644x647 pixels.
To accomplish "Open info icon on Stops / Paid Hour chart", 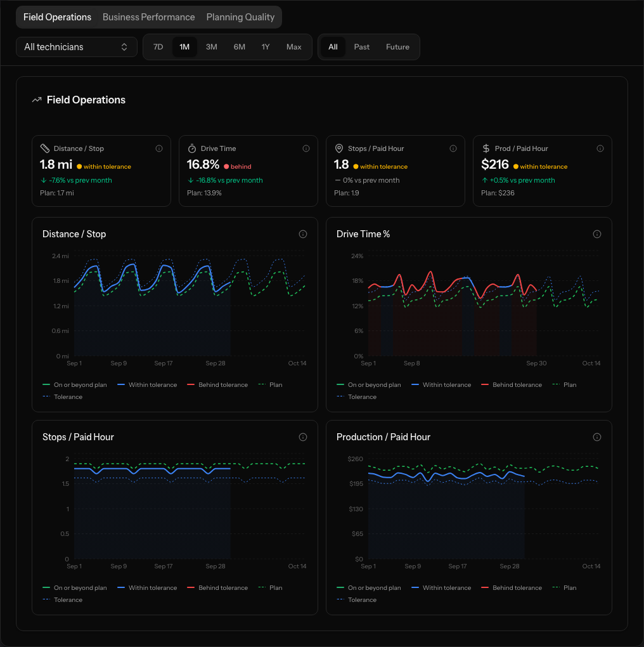I will [x=303, y=438].
